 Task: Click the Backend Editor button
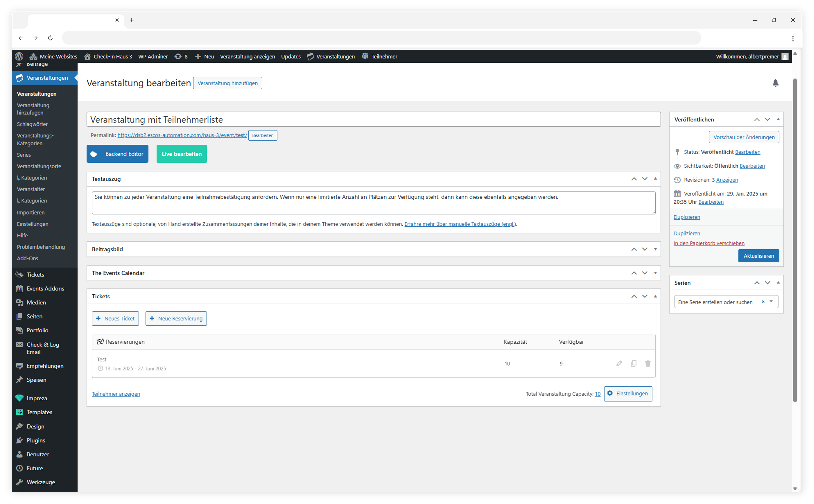point(117,154)
